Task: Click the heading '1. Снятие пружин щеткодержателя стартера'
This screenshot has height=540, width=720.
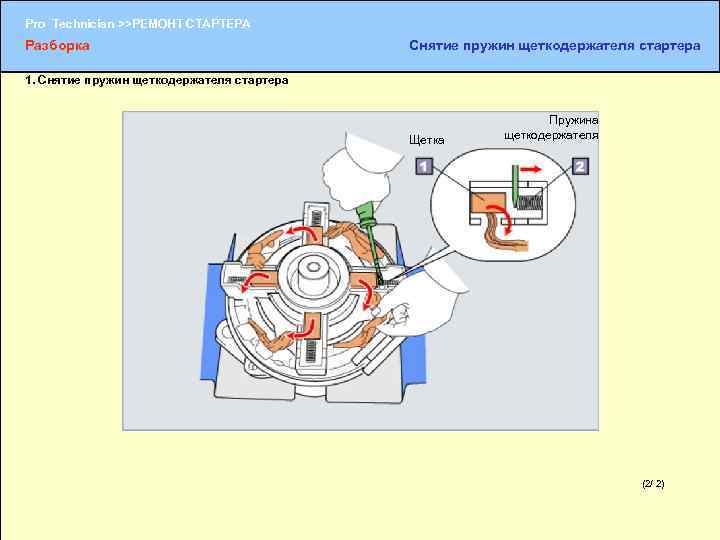Action: pos(157,80)
